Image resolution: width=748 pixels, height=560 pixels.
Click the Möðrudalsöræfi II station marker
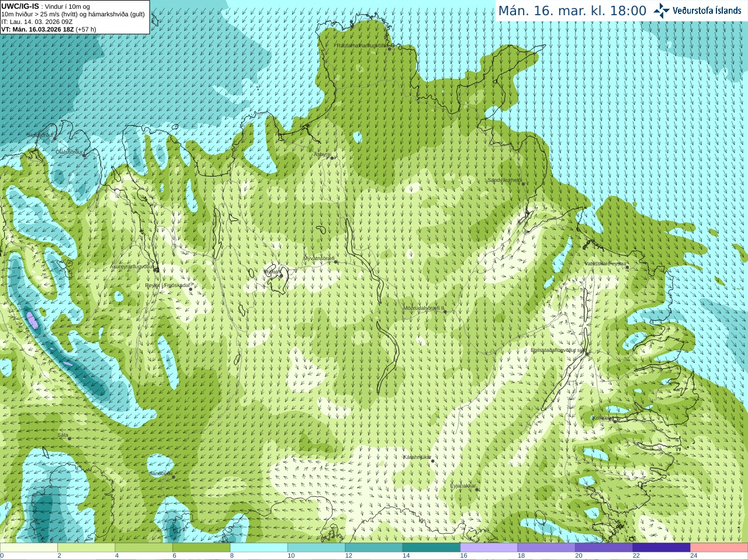(x=445, y=312)
